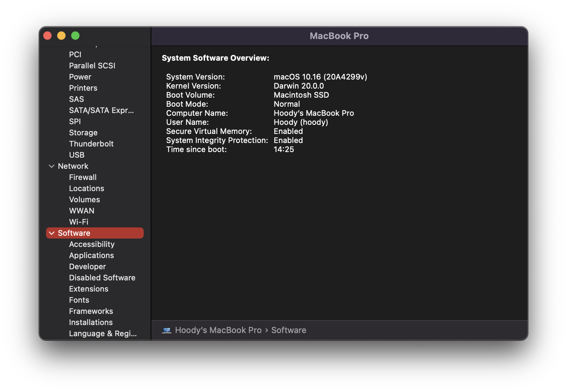Click Enabled next to System Integrity Protection
Image resolution: width=567 pixels, height=392 pixels.
tap(288, 140)
